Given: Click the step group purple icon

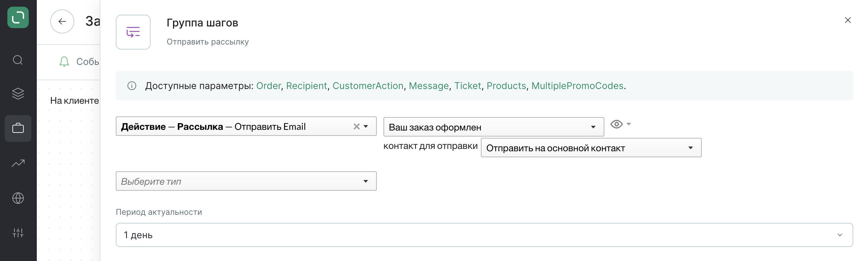Looking at the screenshot, I should pos(133,32).
